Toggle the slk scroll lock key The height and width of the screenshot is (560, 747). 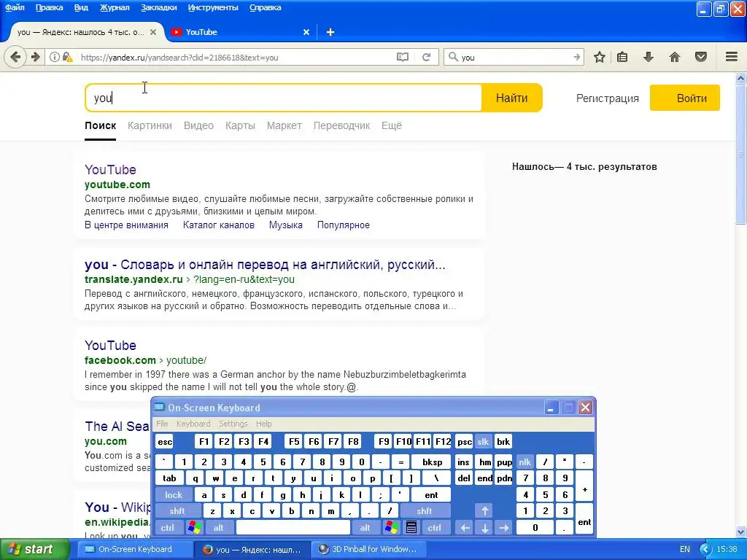click(483, 442)
